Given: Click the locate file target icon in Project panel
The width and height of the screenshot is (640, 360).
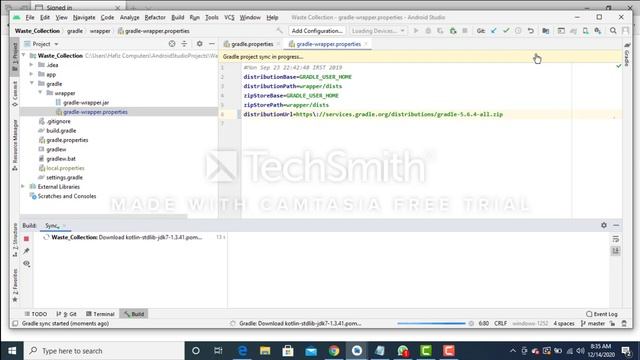Looking at the screenshot, I should (172, 44).
